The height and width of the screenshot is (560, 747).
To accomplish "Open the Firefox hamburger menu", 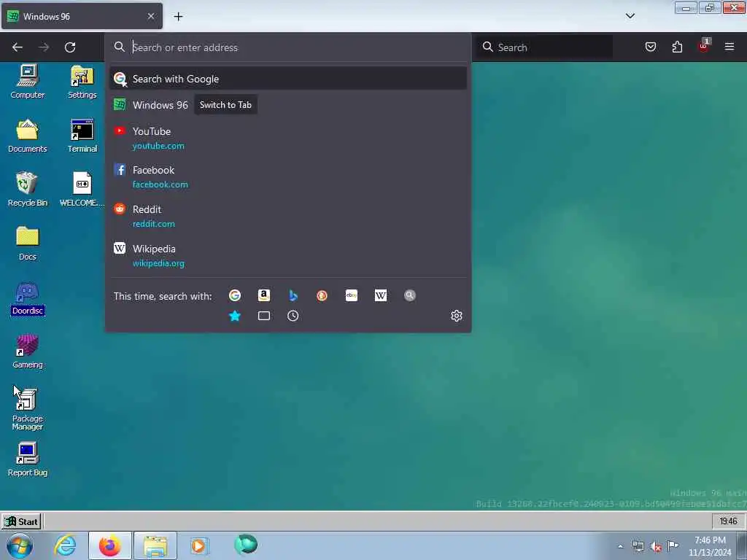I will (729, 47).
